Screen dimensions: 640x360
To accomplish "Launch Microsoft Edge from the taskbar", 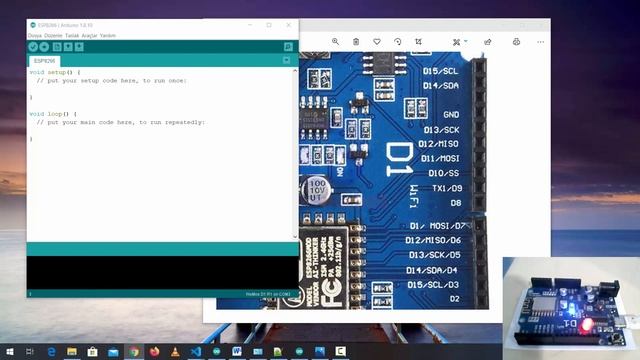I will coord(51,351).
